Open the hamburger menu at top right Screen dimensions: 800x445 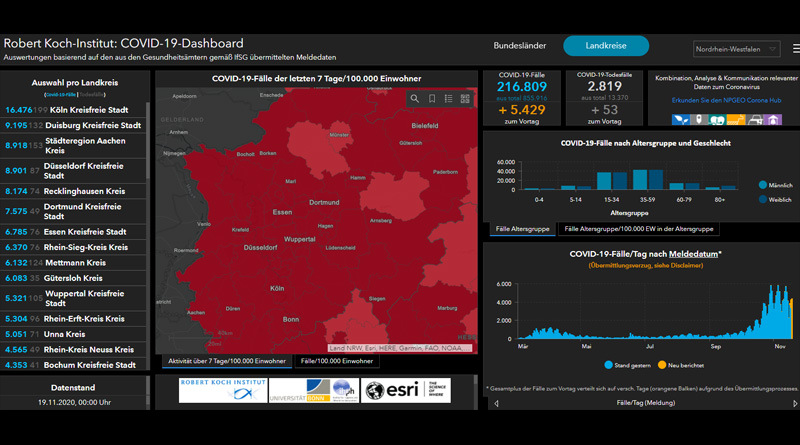[x=796, y=48]
